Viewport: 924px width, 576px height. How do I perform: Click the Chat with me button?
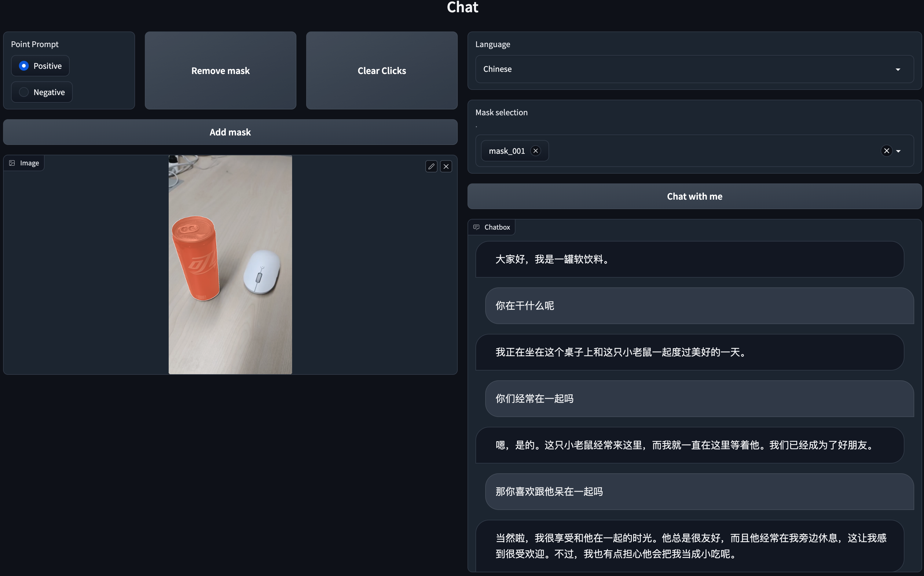pos(694,197)
